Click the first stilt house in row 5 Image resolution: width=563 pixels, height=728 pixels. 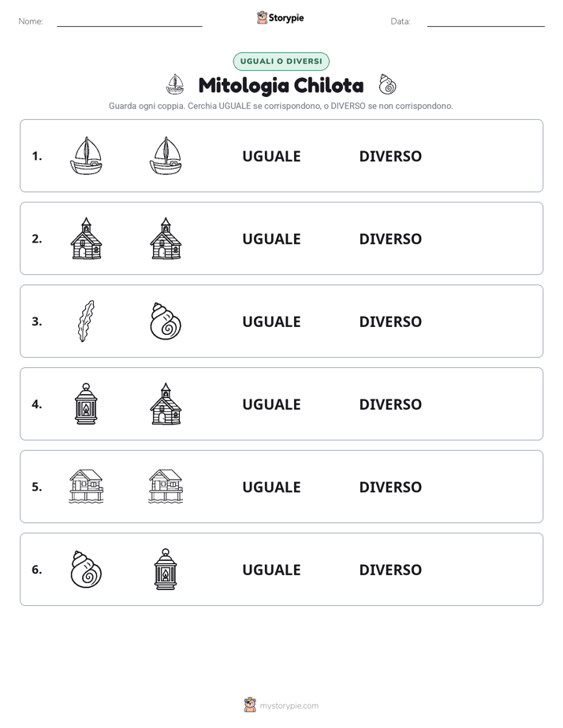point(86,486)
